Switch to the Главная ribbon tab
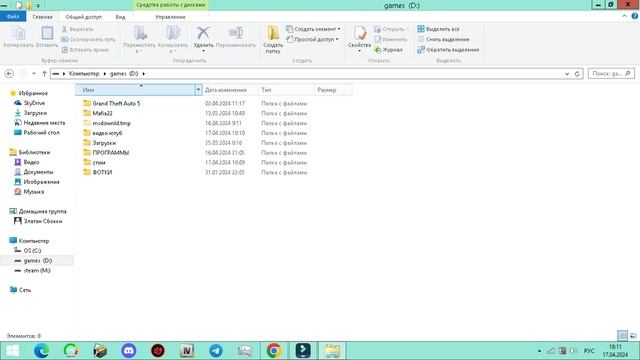640x360 pixels. 42,17
